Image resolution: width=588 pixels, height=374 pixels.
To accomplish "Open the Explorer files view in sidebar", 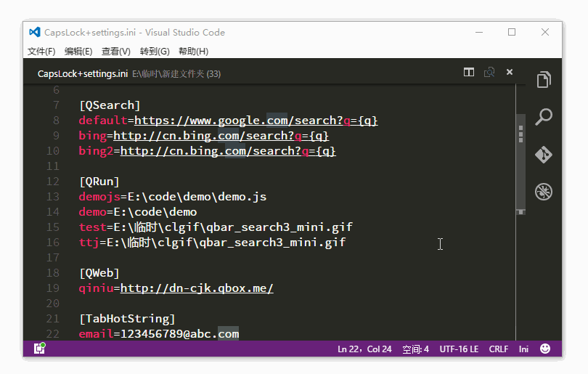I will (544, 80).
